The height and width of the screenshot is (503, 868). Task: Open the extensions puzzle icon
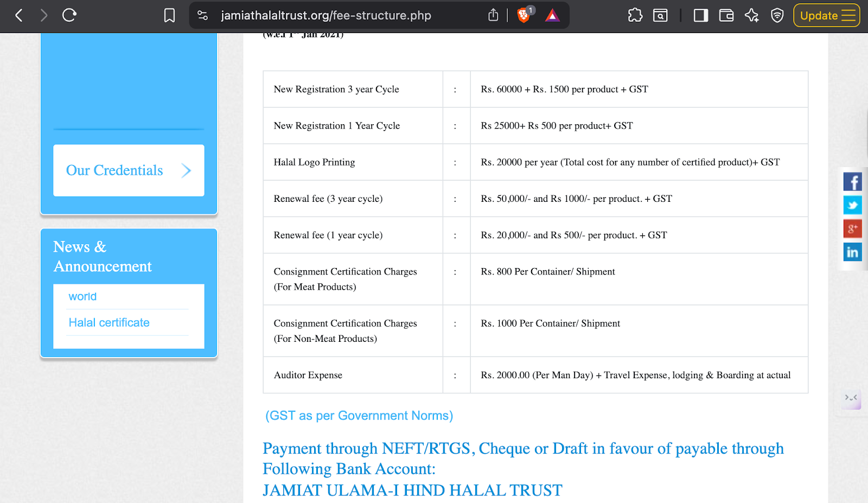[635, 15]
